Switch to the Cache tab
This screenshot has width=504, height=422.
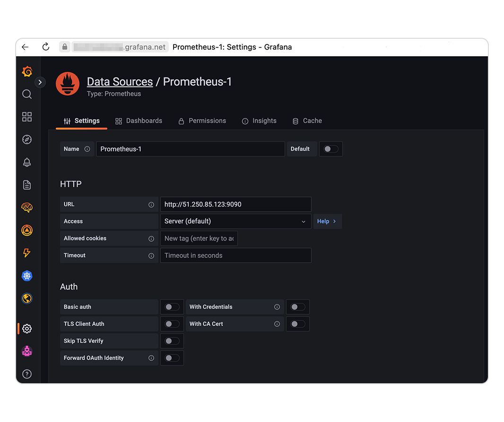click(307, 121)
